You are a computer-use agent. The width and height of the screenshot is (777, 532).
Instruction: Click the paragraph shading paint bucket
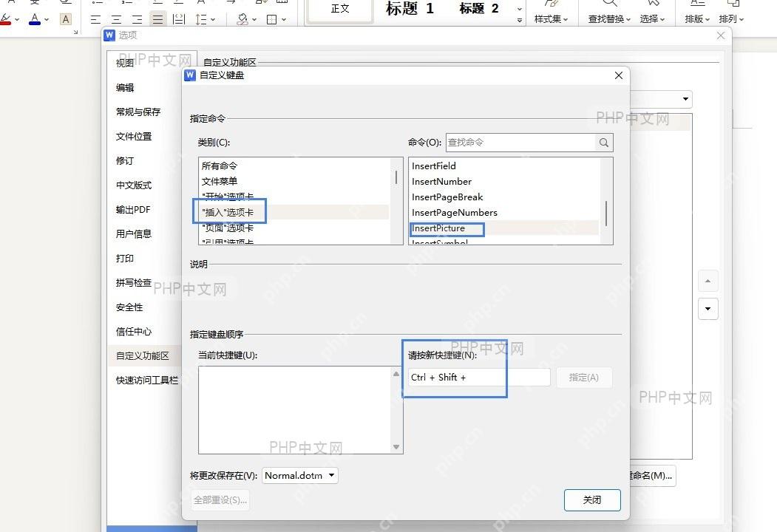(x=242, y=19)
